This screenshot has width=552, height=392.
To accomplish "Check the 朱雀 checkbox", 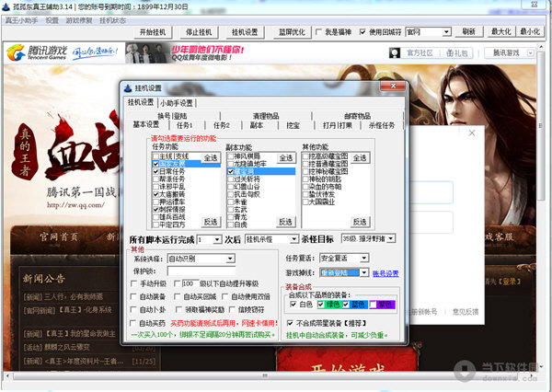I will [231, 202].
